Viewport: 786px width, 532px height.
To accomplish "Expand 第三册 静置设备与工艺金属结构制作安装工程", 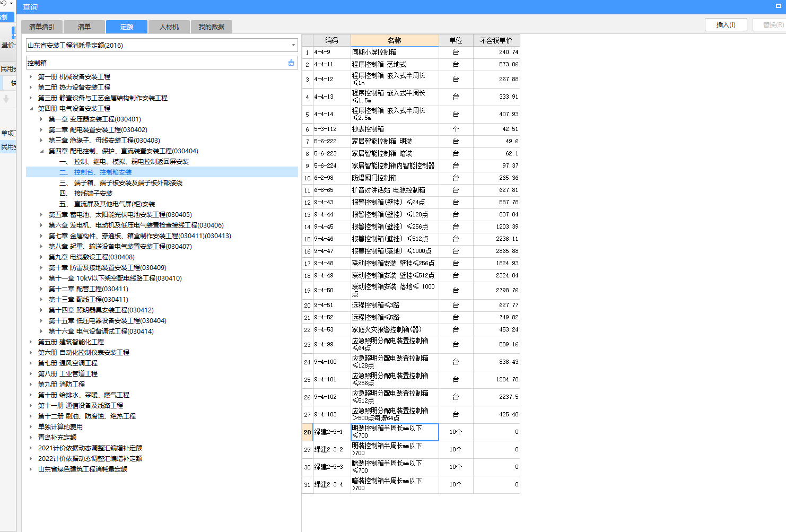I will [x=31, y=98].
